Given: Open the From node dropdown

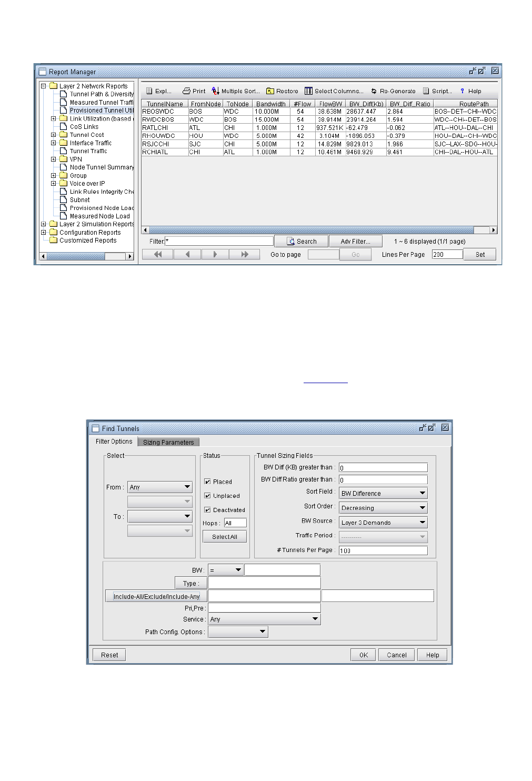Looking at the screenshot, I should 160,487.
